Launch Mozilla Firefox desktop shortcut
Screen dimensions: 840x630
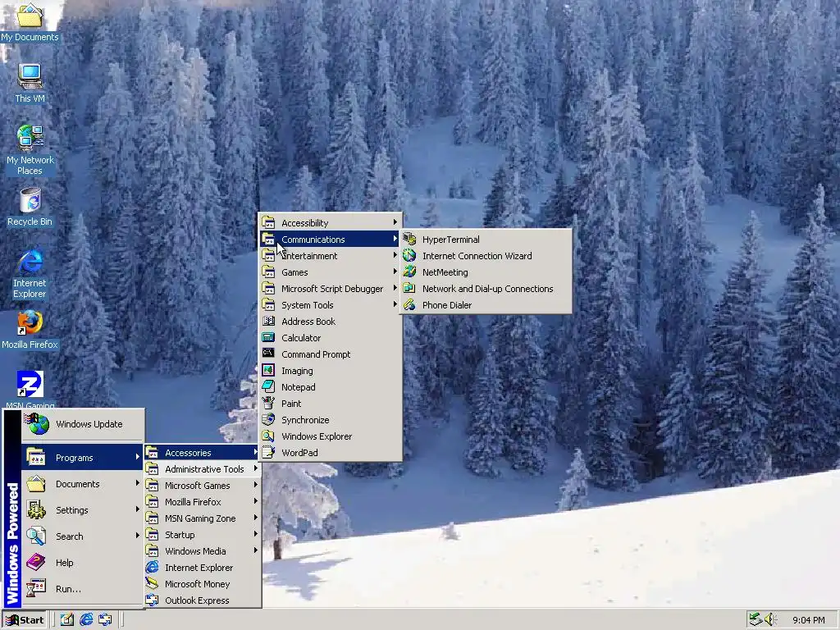point(30,330)
